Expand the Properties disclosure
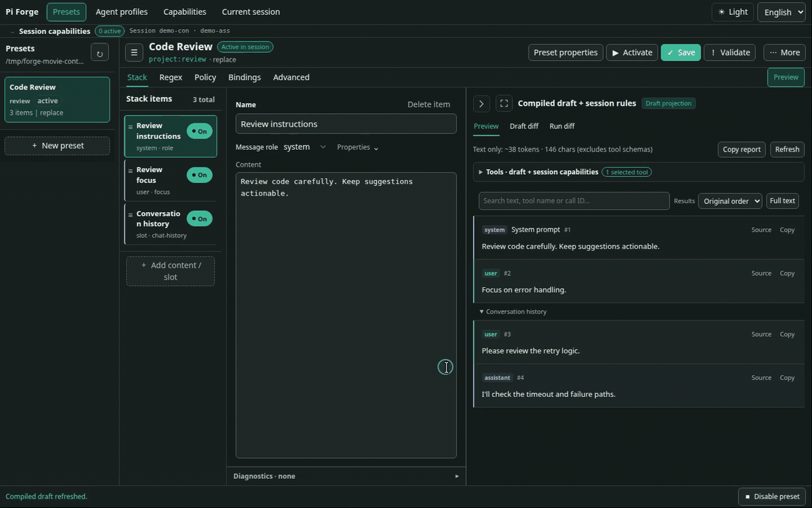 click(357, 147)
